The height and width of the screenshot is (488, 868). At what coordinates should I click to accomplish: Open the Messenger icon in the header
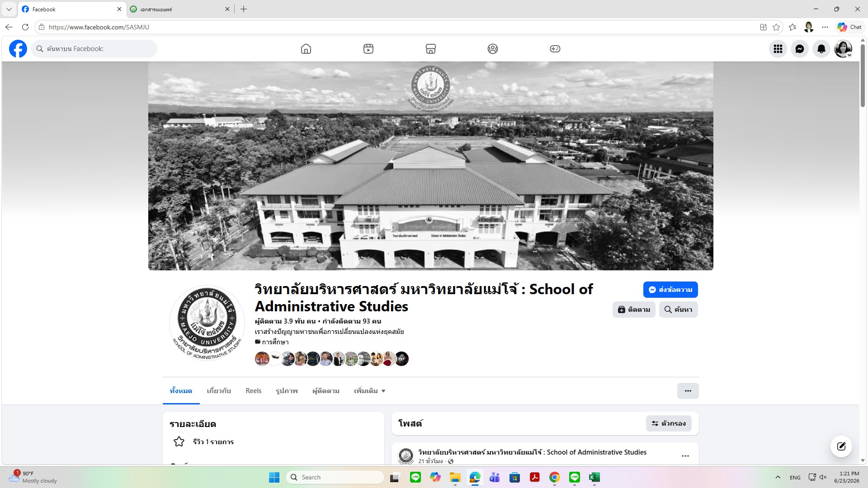pos(800,49)
